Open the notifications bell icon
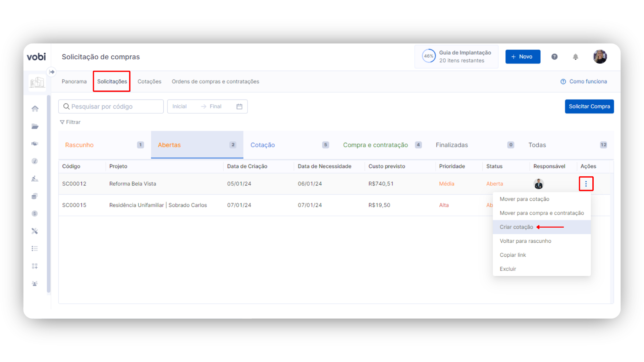The width and height of the screenshot is (644, 362). point(575,57)
